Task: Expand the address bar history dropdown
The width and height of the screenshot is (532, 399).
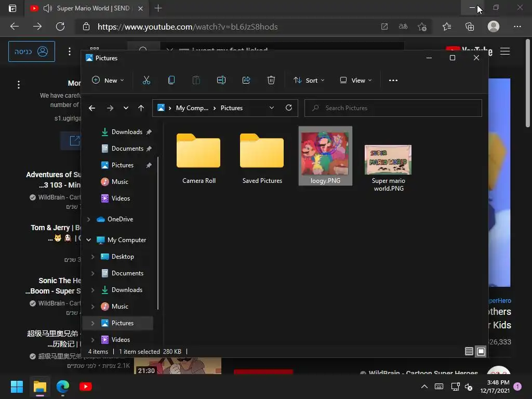Action: pyautogui.click(x=271, y=108)
